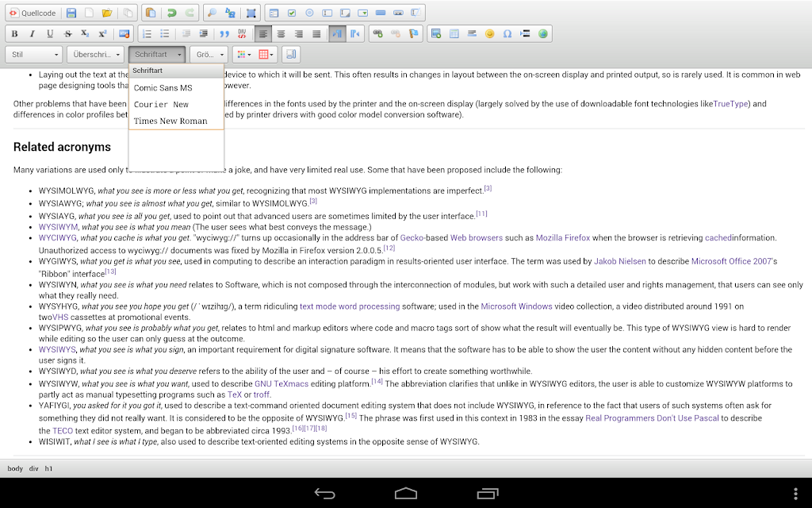
Task: Open the special character Omega tool
Action: pos(507,33)
